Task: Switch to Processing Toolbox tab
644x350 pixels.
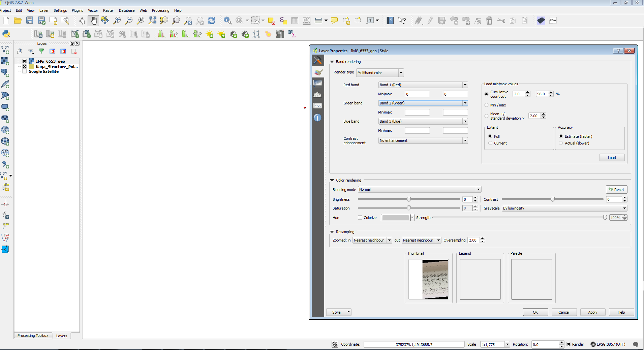Action: pyautogui.click(x=33, y=336)
